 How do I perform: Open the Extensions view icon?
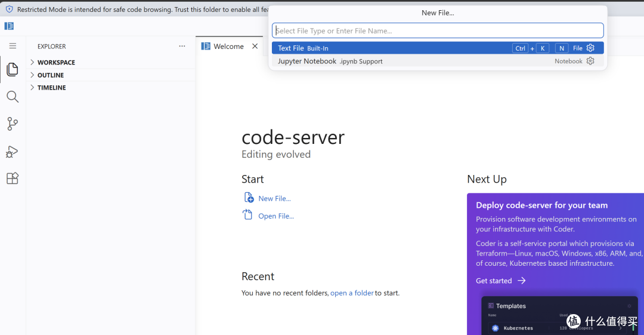13,178
